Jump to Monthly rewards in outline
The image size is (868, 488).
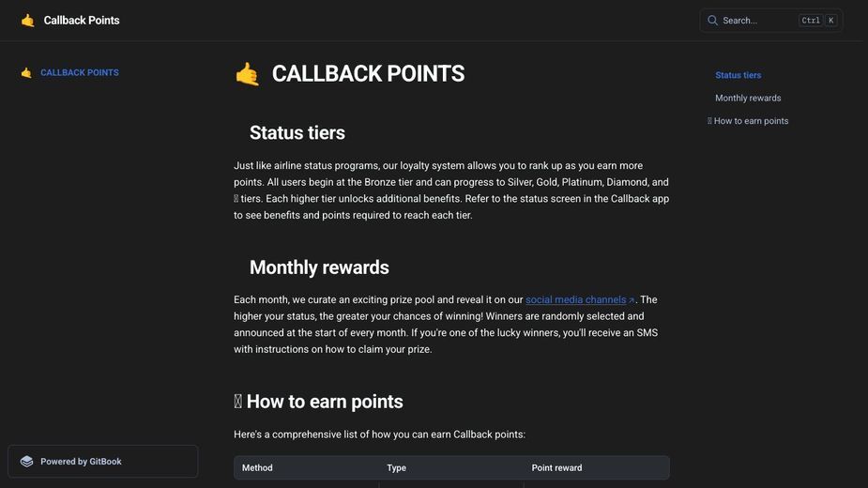coord(748,98)
